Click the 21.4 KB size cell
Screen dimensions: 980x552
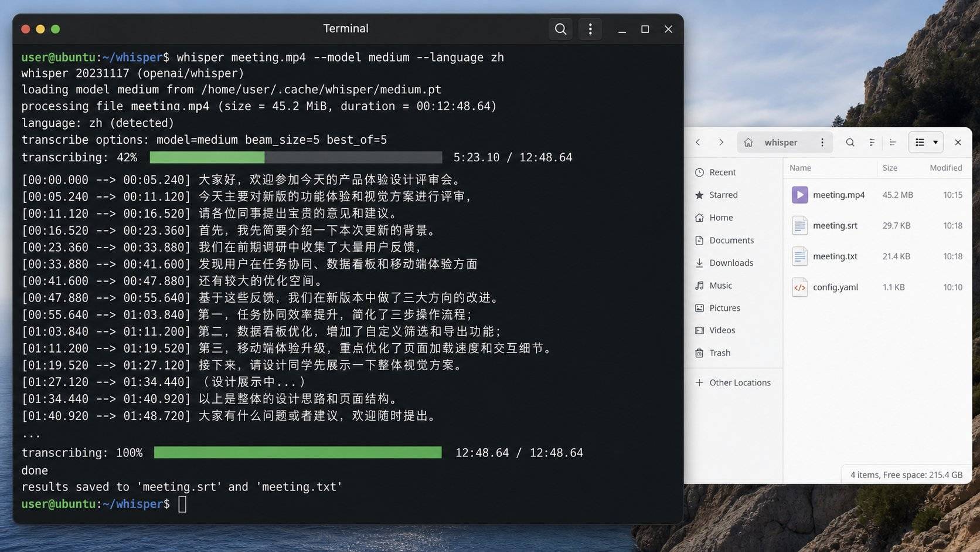pos(896,256)
